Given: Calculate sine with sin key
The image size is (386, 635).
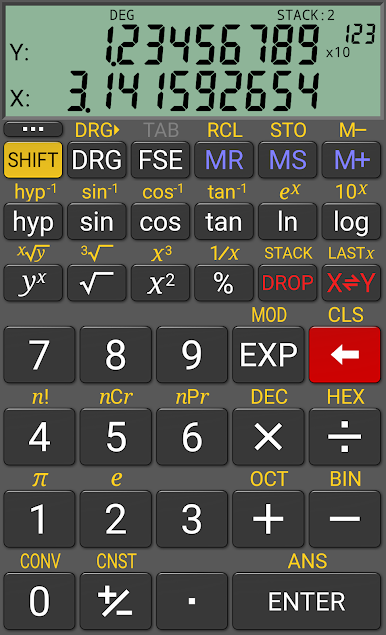Looking at the screenshot, I should coord(96,222).
